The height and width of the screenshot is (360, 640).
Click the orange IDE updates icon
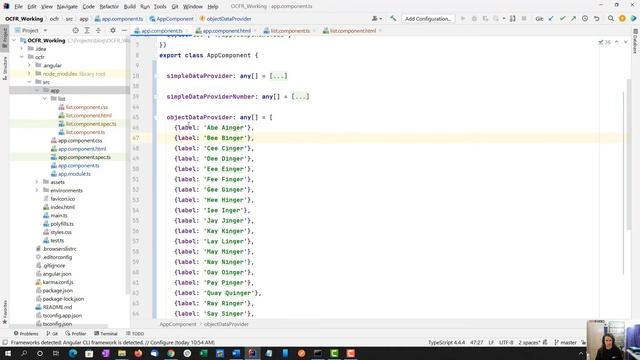(x=622, y=18)
